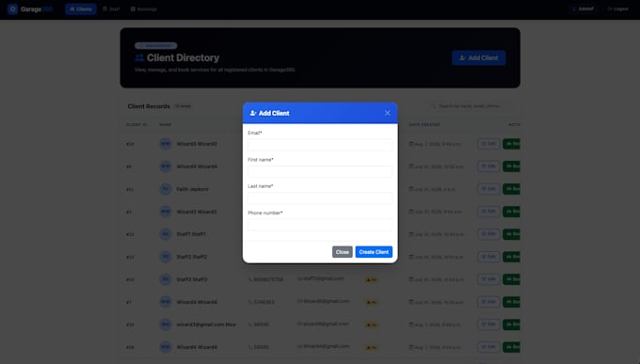Screen dimensions: 640x364
Task: Open the Staff tab in navbar
Action: coord(111,9)
